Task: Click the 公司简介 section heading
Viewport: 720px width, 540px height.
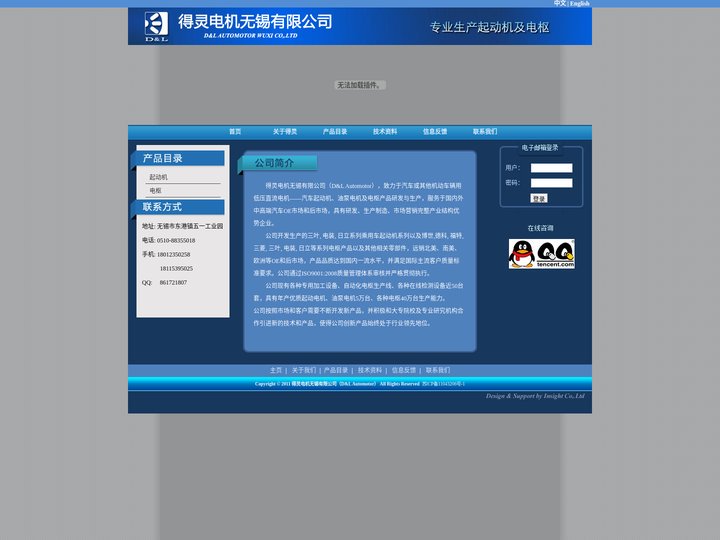Action: 274,163
